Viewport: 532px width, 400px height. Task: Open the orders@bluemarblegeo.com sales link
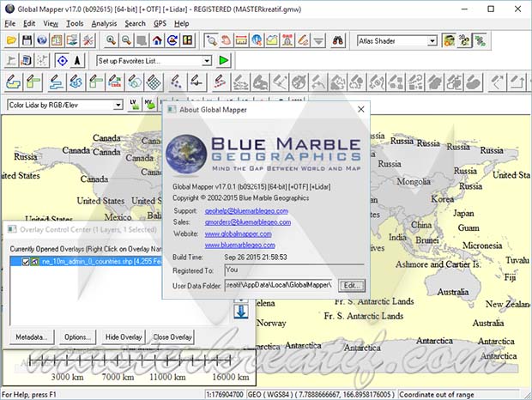[x=248, y=222]
